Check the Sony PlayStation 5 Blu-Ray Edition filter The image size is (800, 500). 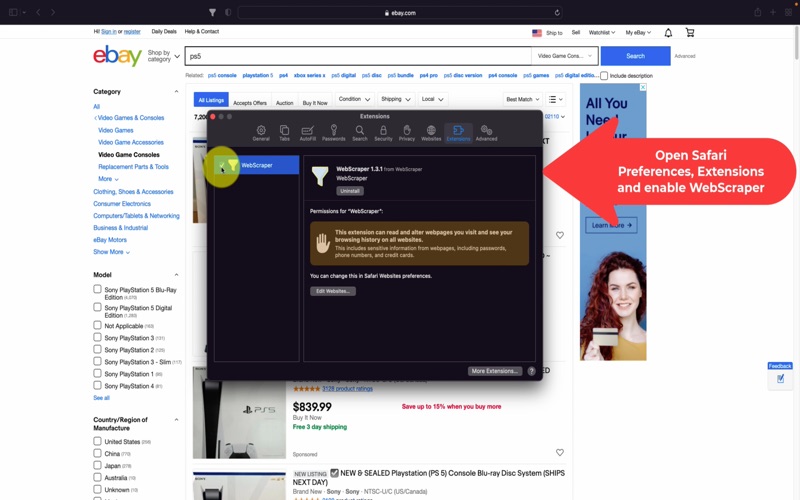[x=98, y=290]
